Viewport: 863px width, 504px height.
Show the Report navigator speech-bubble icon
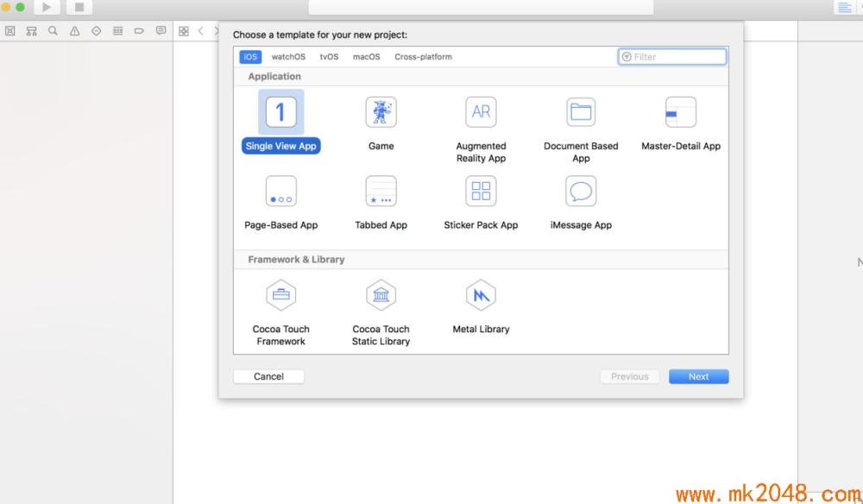point(161,31)
